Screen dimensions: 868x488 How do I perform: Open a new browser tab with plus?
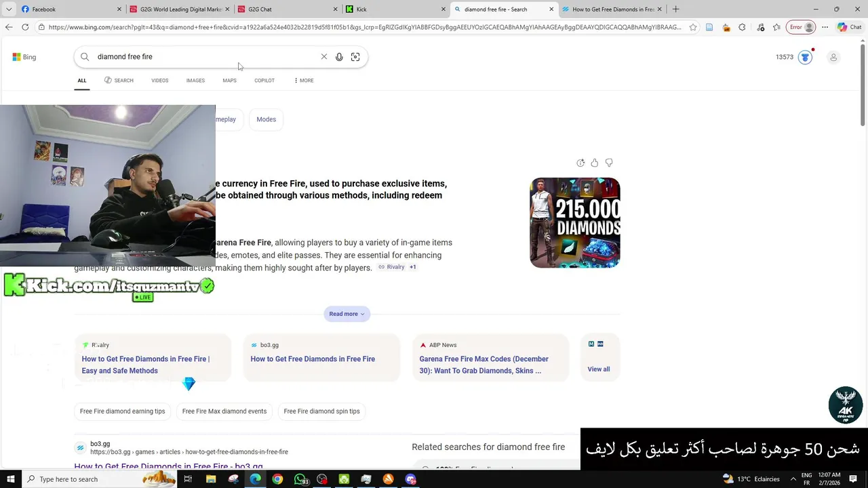click(675, 9)
